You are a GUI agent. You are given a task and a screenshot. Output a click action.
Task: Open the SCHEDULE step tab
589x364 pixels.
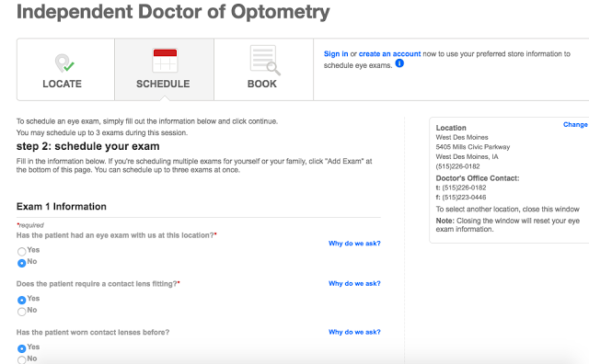pyautogui.click(x=165, y=70)
